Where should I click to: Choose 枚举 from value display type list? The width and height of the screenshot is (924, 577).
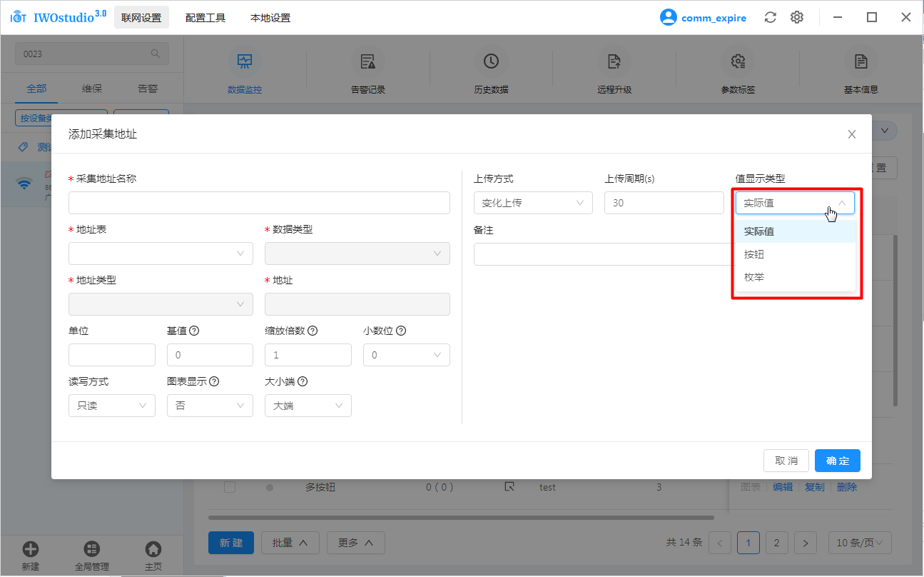click(754, 277)
